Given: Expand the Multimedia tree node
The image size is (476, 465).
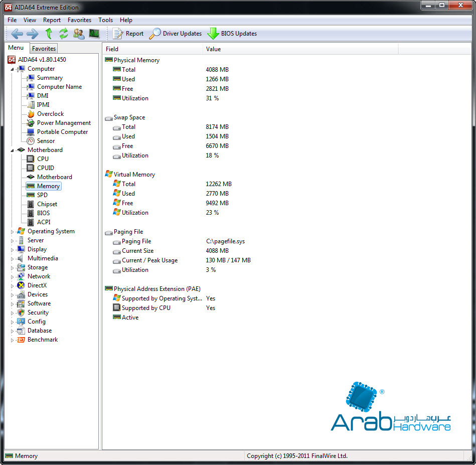Looking at the screenshot, I should pyautogui.click(x=12, y=259).
